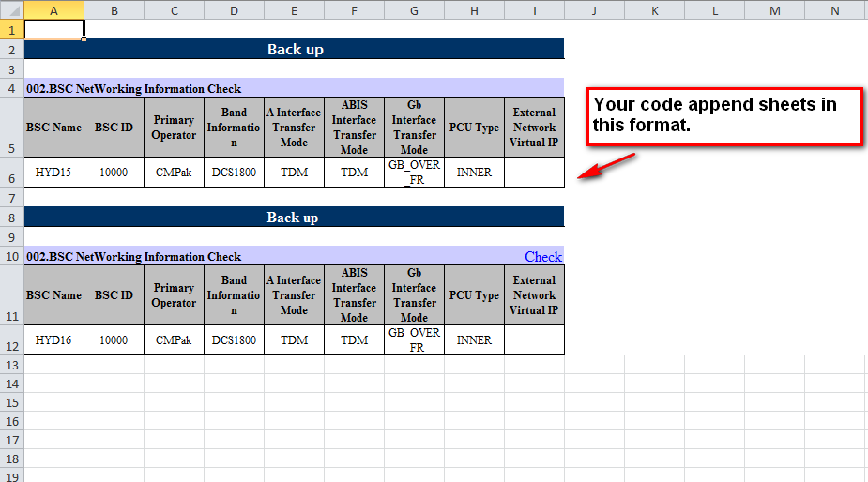Select column B header
868x482 pixels.
114,10
